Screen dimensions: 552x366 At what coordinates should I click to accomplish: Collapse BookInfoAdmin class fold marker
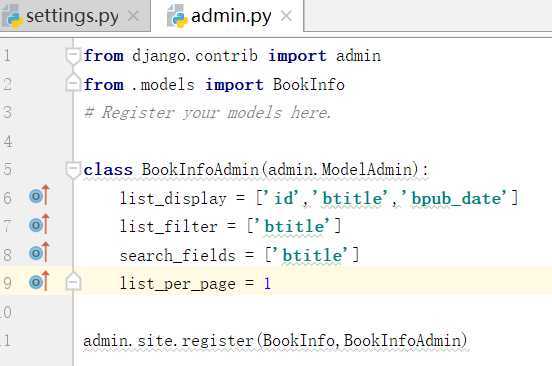point(73,170)
